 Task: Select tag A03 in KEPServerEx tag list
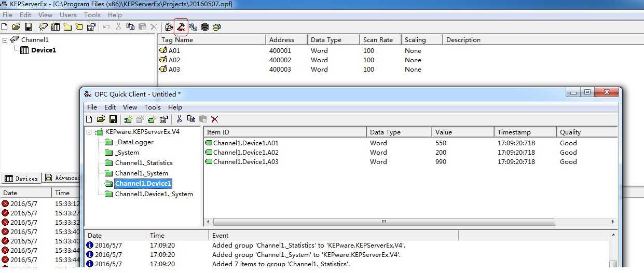(x=174, y=70)
